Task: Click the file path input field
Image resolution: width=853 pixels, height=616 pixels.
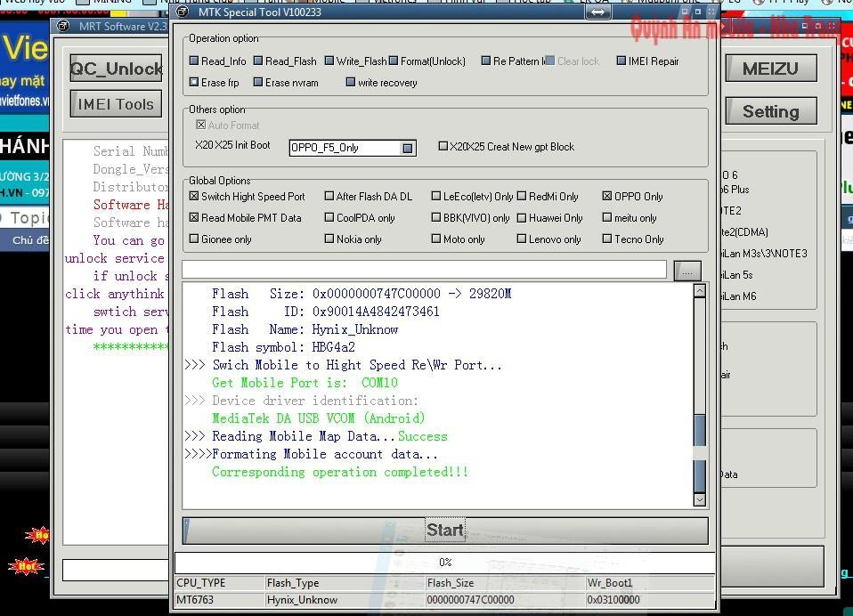Action: [425, 269]
